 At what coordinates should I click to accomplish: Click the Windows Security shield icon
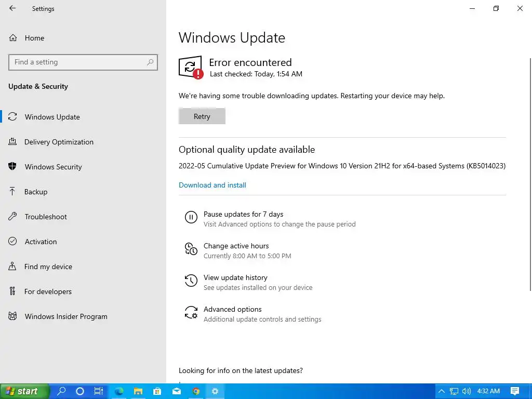[x=12, y=166]
